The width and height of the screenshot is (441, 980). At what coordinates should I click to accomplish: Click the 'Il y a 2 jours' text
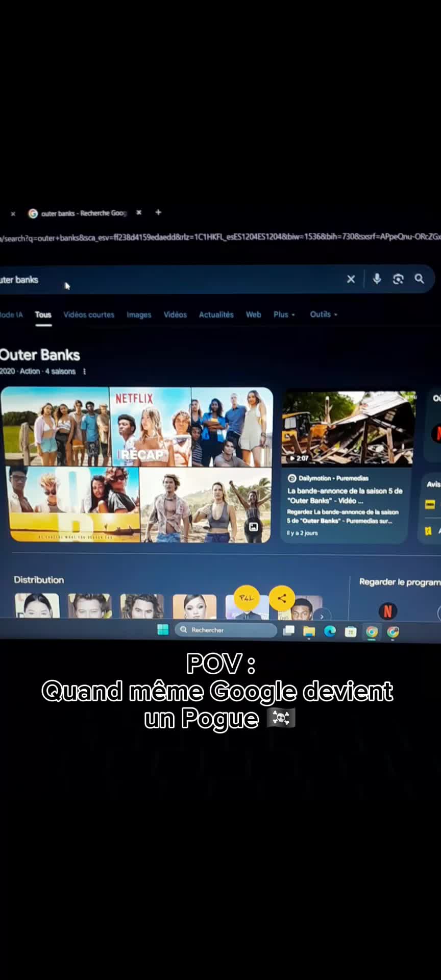click(x=302, y=533)
